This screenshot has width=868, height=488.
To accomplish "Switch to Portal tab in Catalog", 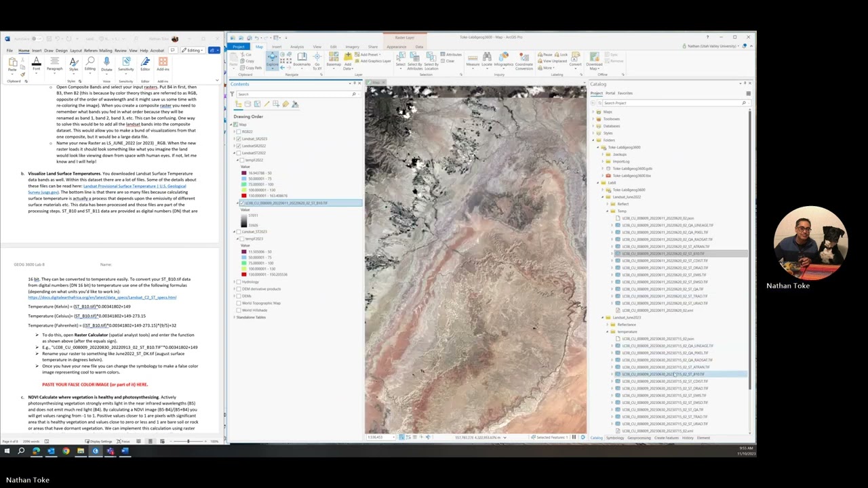I will (610, 94).
